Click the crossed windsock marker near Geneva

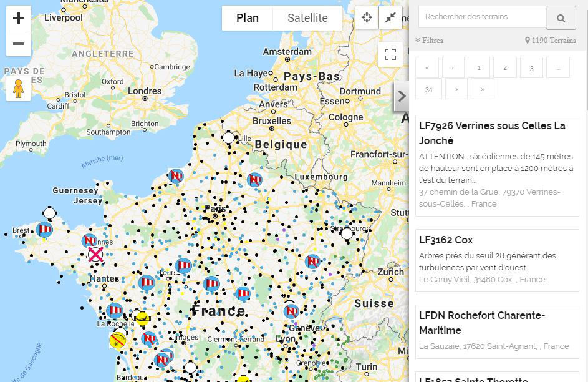[x=291, y=311]
